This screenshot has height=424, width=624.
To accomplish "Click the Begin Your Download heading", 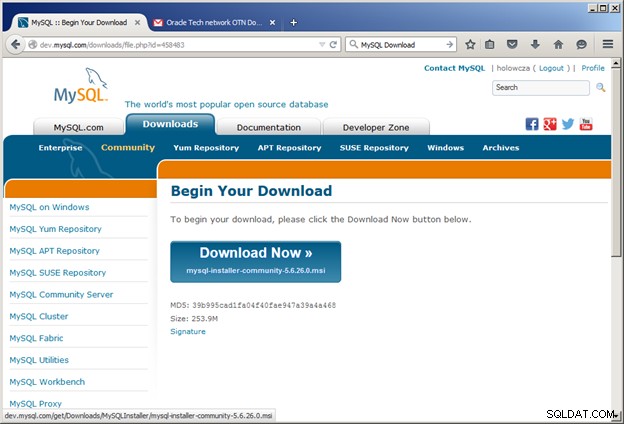I will (x=251, y=191).
